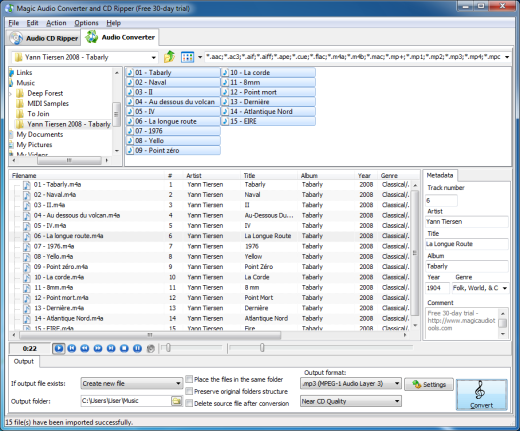Switch to Audio Converter tab
The width and height of the screenshot is (520, 431).
pos(120,37)
